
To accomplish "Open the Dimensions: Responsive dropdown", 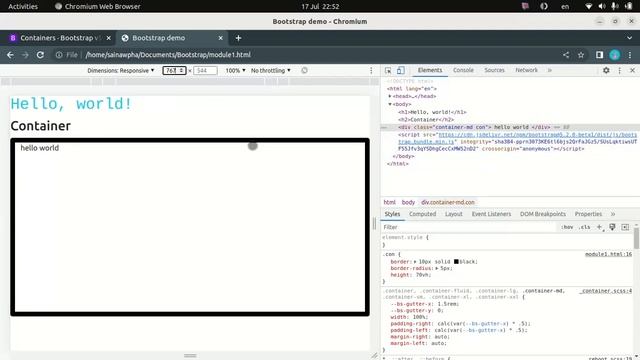I will click(121, 70).
